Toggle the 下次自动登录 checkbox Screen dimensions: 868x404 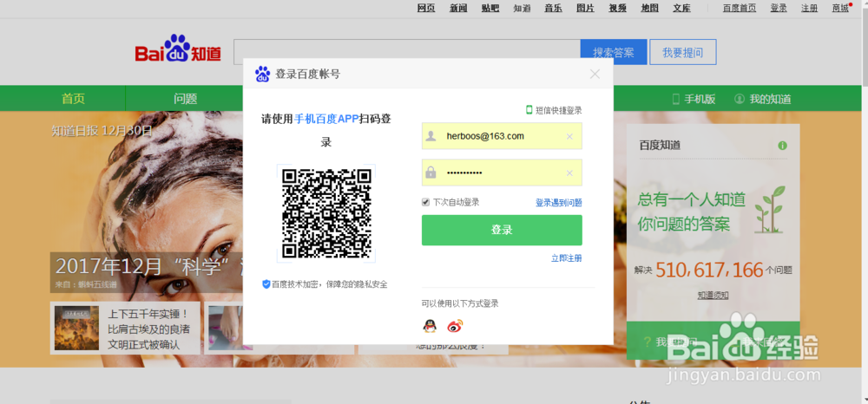coord(425,202)
